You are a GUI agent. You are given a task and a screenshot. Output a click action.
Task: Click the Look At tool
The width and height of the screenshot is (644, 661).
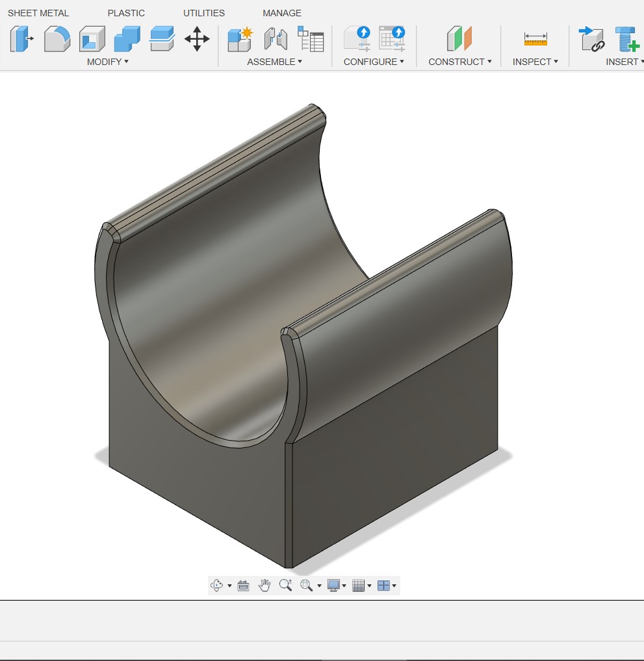243,586
